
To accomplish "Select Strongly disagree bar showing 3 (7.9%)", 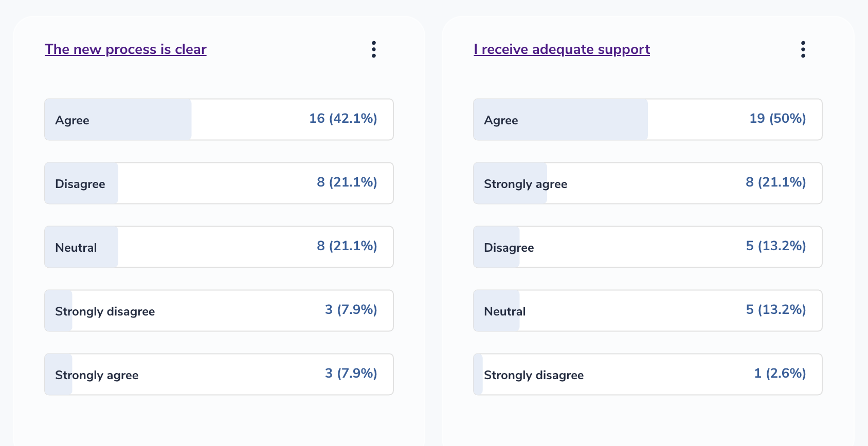I will pyautogui.click(x=219, y=310).
